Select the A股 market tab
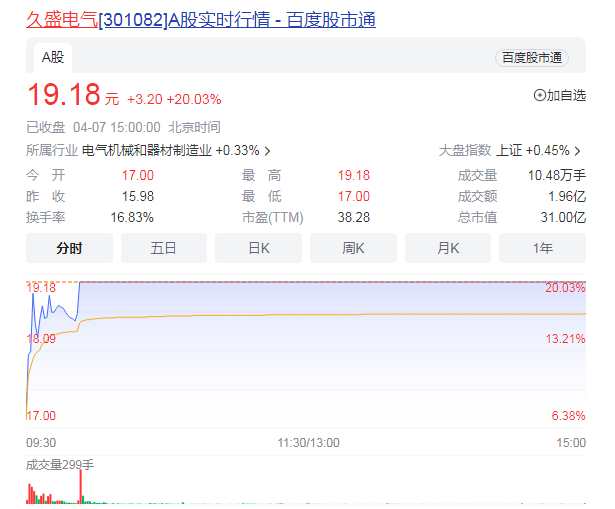The height and width of the screenshot is (509, 615). coord(51,58)
